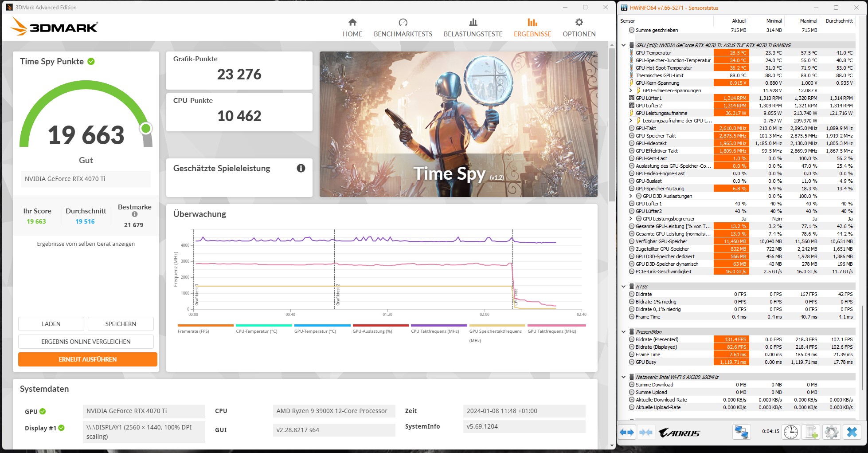
Task: Expand GPU D3D Auslastungen
Action: pyautogui.click(x=631, y=196)
